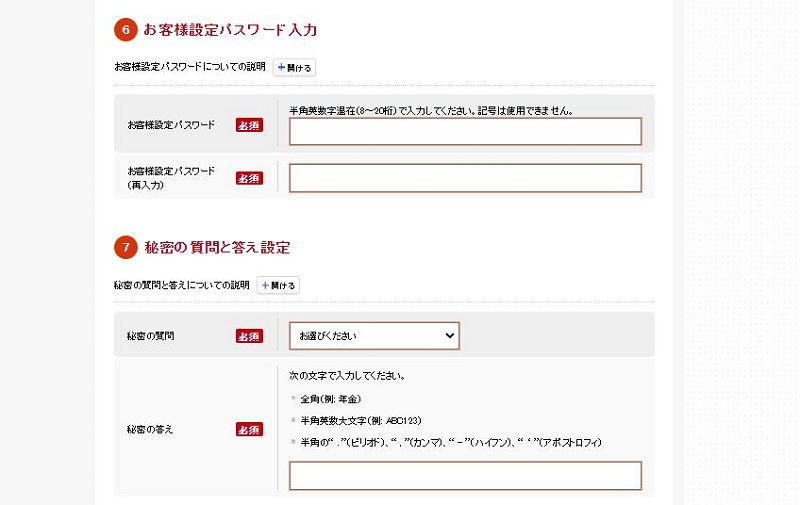
Task: Focus the お客様設定パスワード input field
Action: click(465, 132)
